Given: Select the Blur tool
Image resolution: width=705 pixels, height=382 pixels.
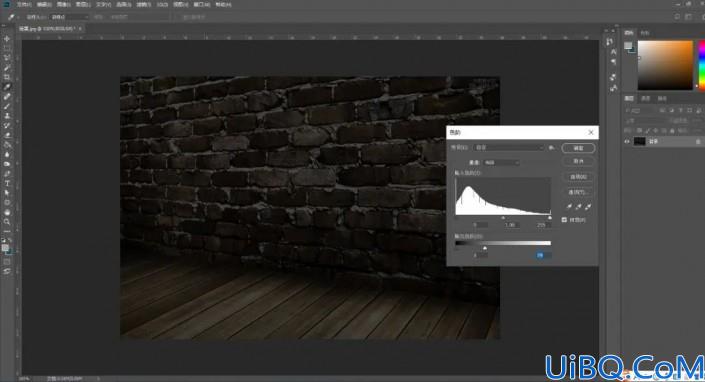Looking at the screenshot, I should [7, 154].
